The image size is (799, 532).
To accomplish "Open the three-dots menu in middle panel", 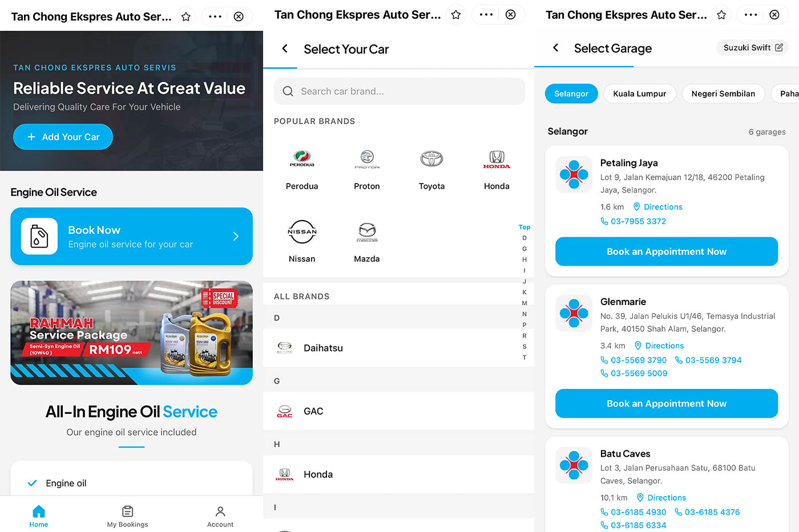I will coord(486,15).
